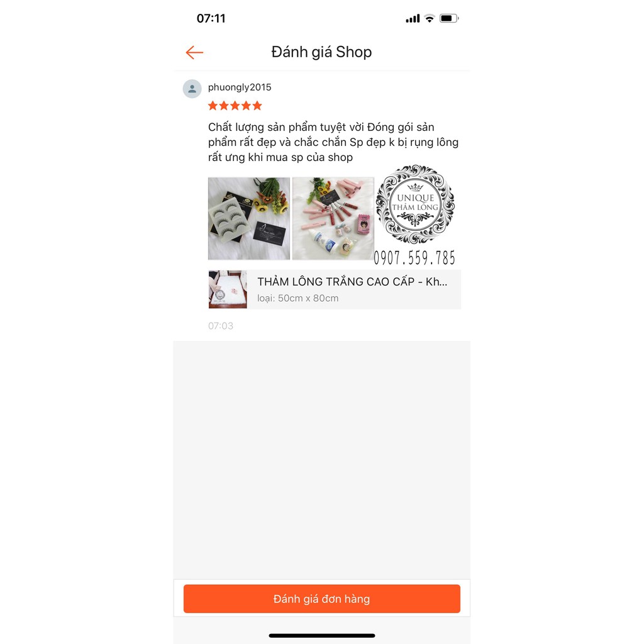Tap the 07:03 review timestamp

click(x=221, y=326)
